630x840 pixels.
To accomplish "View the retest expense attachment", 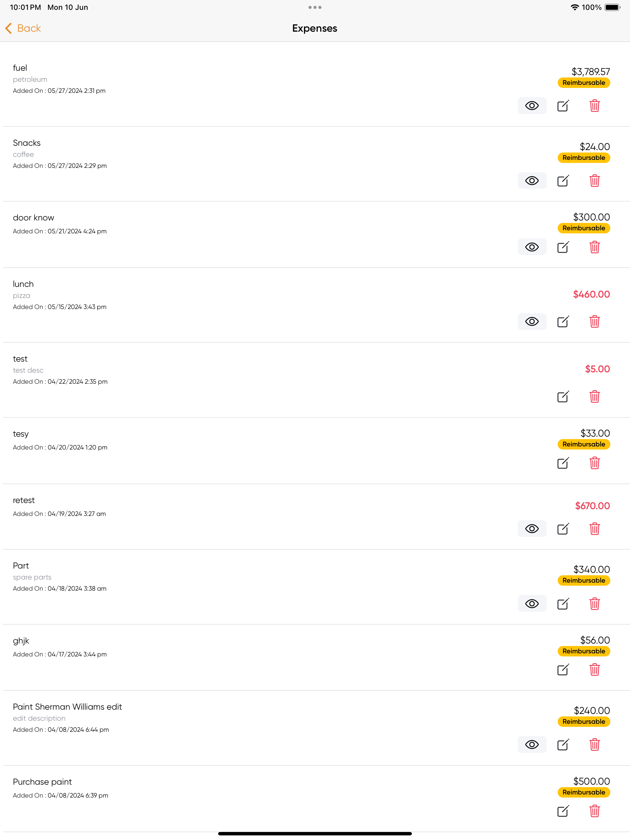I will point(532,528).
